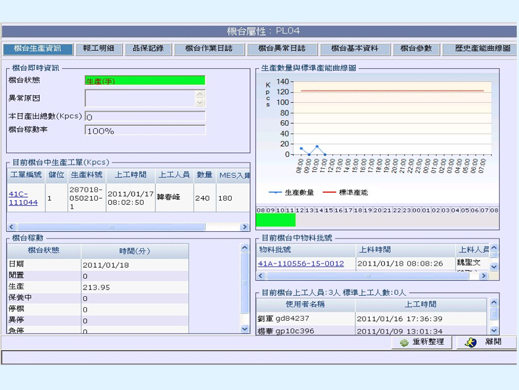Switch to the 機台作業日誌 tab

click(x=209, y=49)
